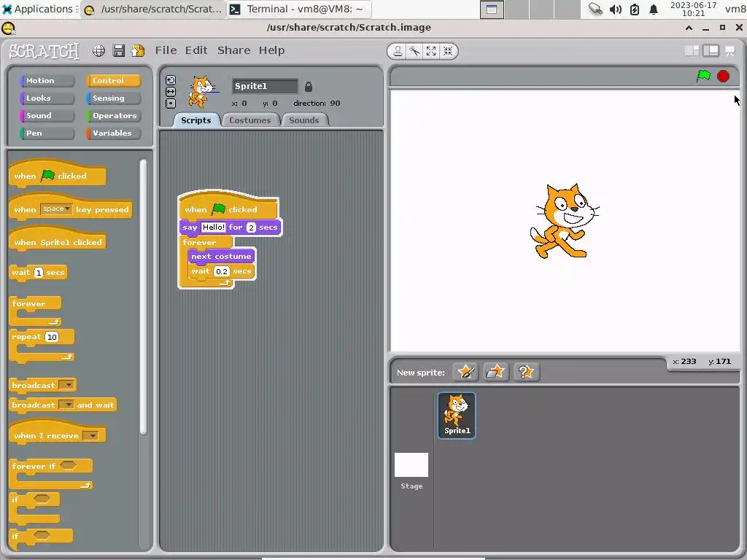747x560 pixels.
Task: Open the Sensing blocks category
Action: [x=113, y=98]
